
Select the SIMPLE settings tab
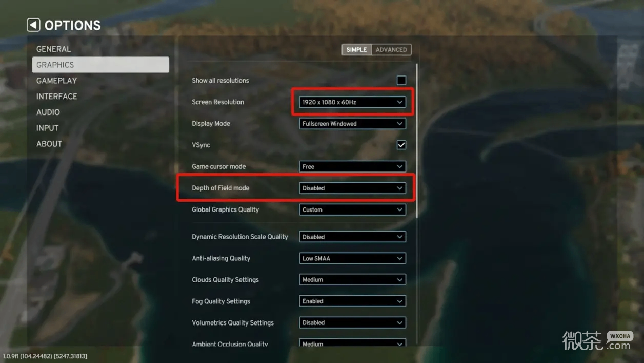click(x=356, y=50)
